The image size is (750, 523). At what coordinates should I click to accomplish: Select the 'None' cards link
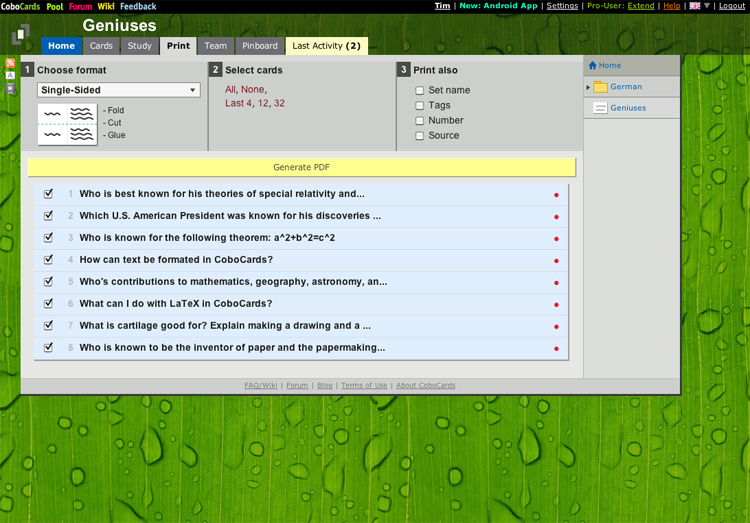click(x=252, y=89)
